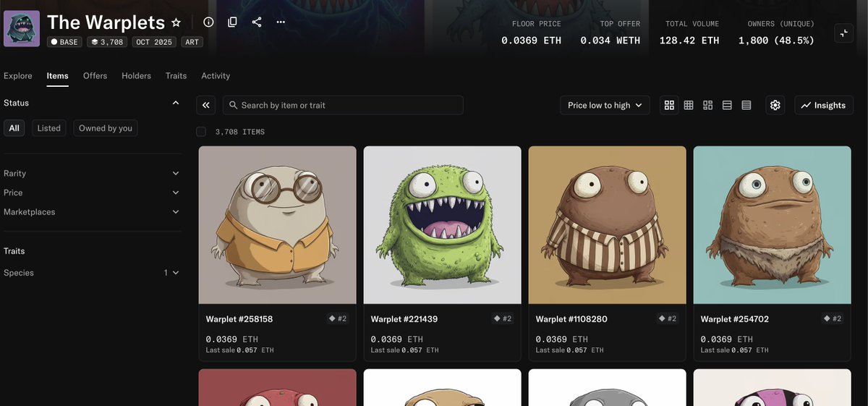Click The Warplets collection title
Screen dimensions: 868x406
coord(106,22)
